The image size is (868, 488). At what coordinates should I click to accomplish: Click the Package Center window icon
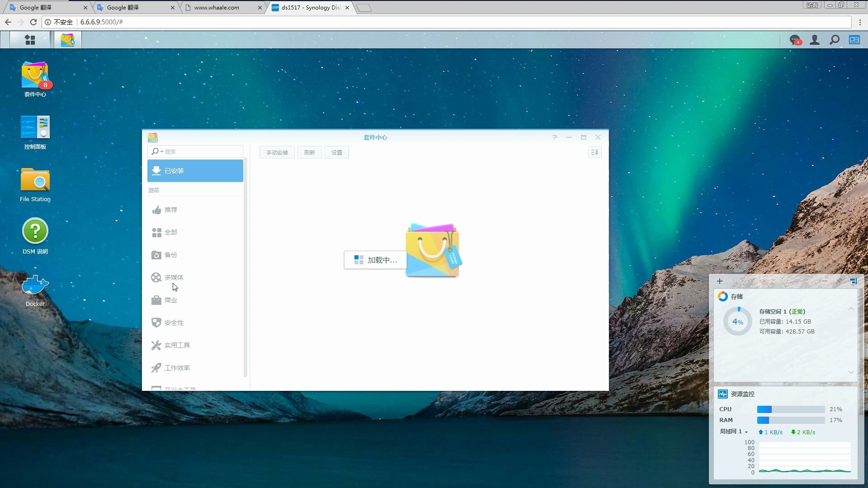coord(153,137)
